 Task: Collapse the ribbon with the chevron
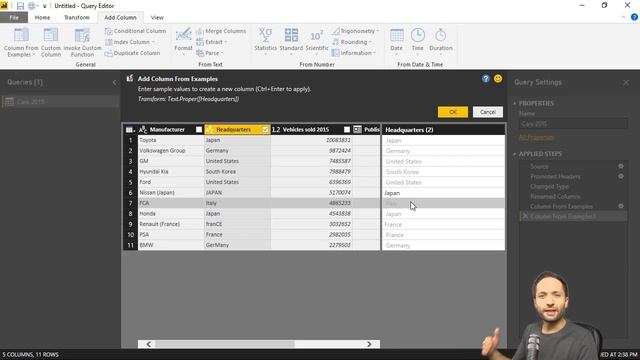point(623,17)
